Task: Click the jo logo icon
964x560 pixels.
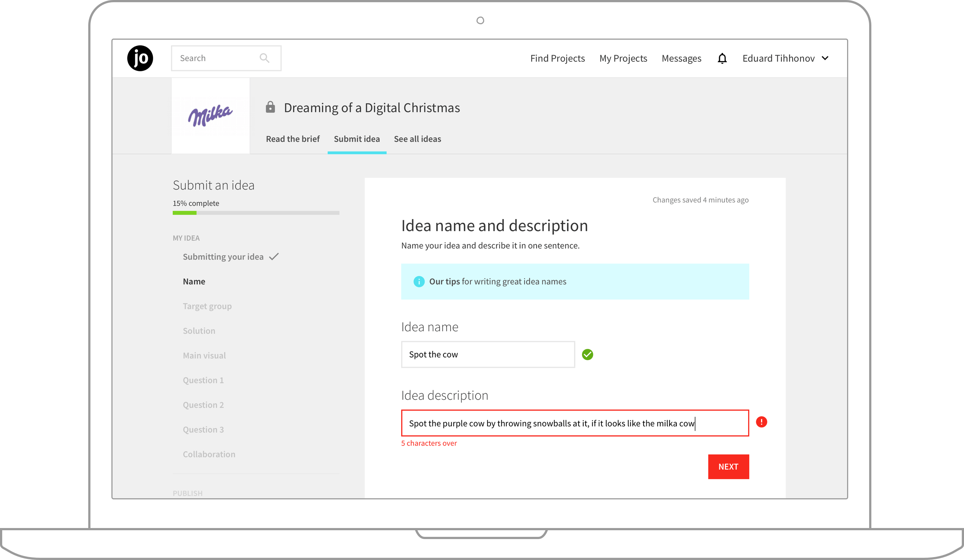Action: pos(140,58)
